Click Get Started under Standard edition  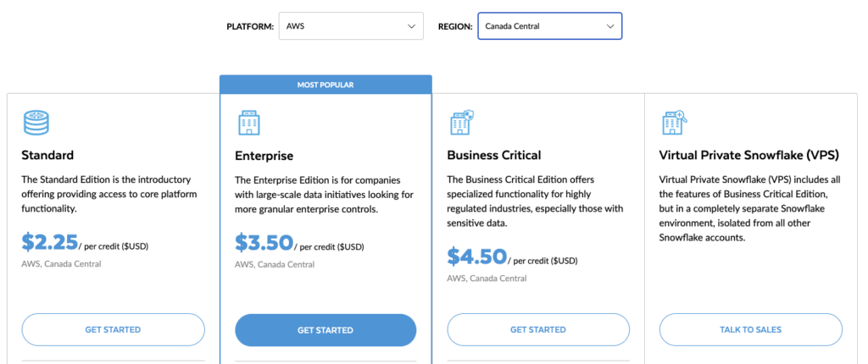[x=113, y=329]
